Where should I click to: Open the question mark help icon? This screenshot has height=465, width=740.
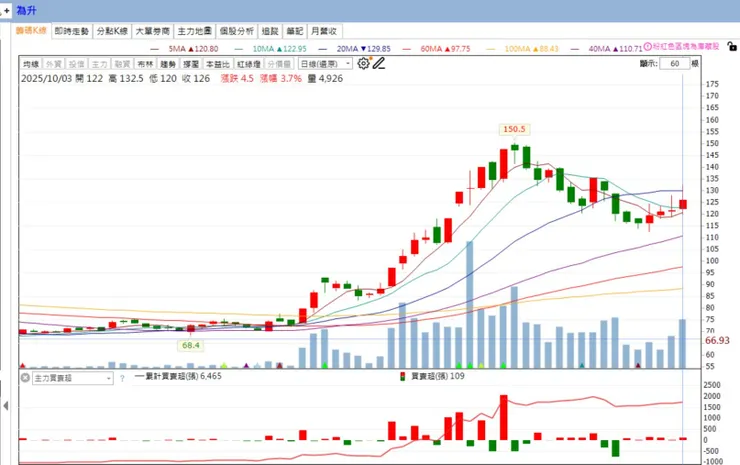[x=122, y=378]
